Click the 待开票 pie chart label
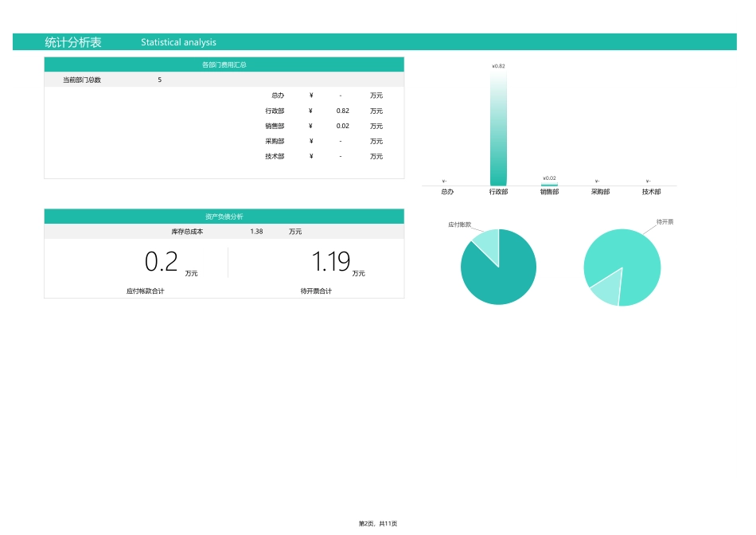This screenshot has width=756, height=535. tap(664, 221)
